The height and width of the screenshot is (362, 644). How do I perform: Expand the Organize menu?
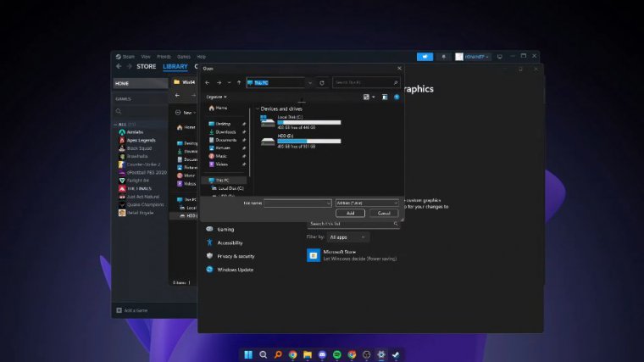[216, 97]
